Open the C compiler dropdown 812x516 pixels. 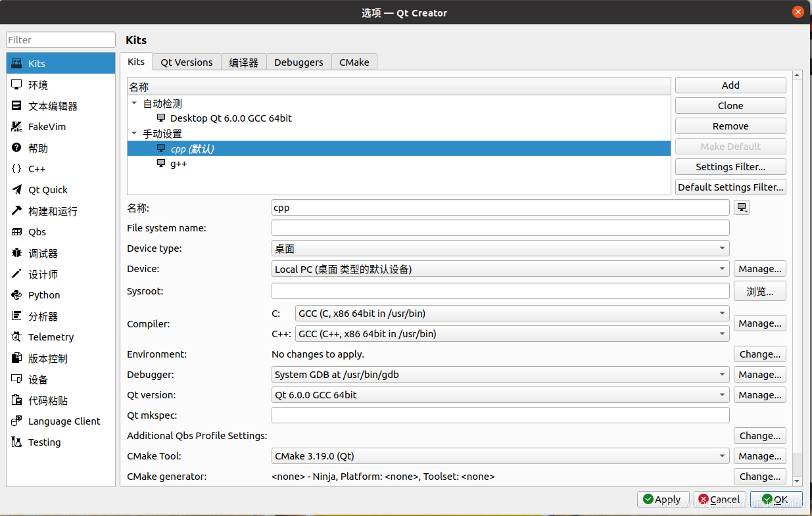[512, 314]
